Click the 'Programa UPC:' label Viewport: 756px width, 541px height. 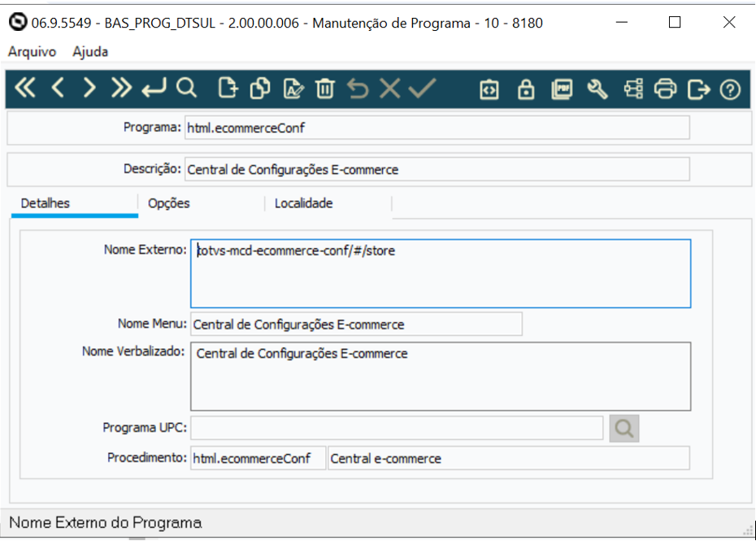coord(145,428)
